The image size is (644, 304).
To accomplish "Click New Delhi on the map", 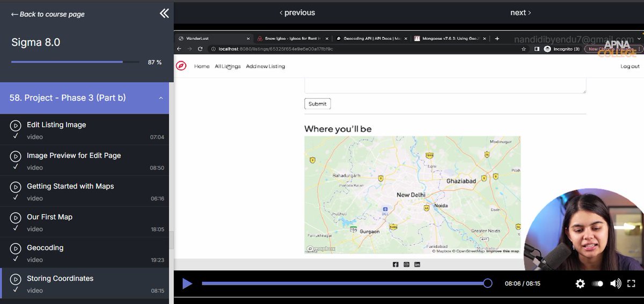I will pos(411,195).
